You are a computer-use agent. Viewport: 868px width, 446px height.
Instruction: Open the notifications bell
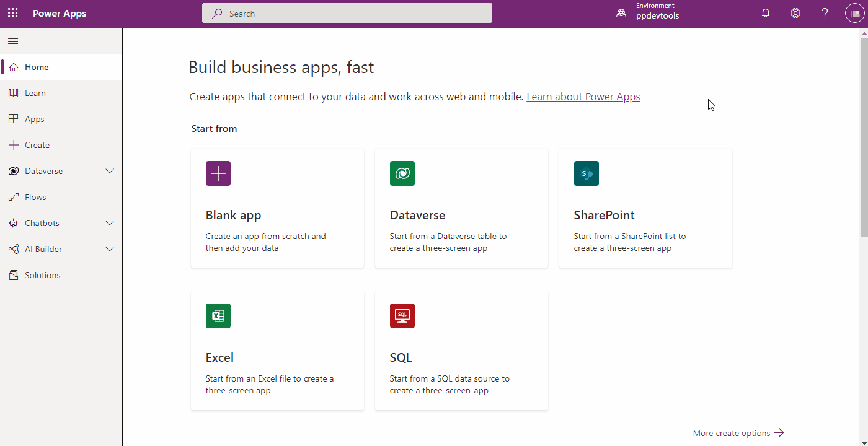(766, 13)
